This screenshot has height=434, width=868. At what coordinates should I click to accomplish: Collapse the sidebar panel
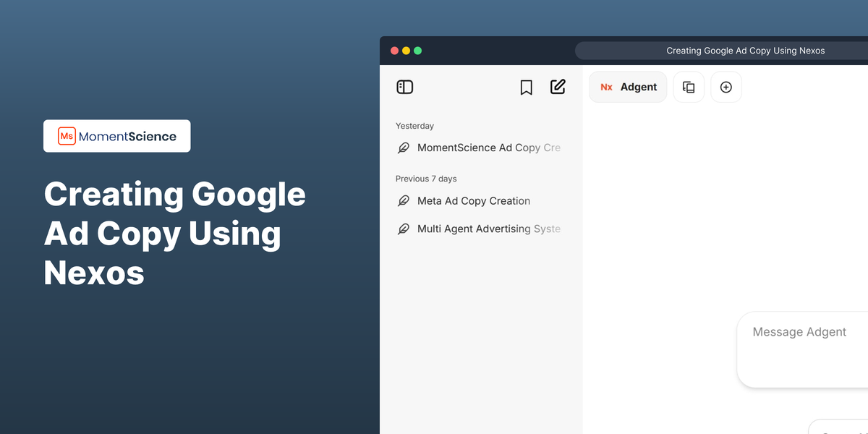click(405, 86)
